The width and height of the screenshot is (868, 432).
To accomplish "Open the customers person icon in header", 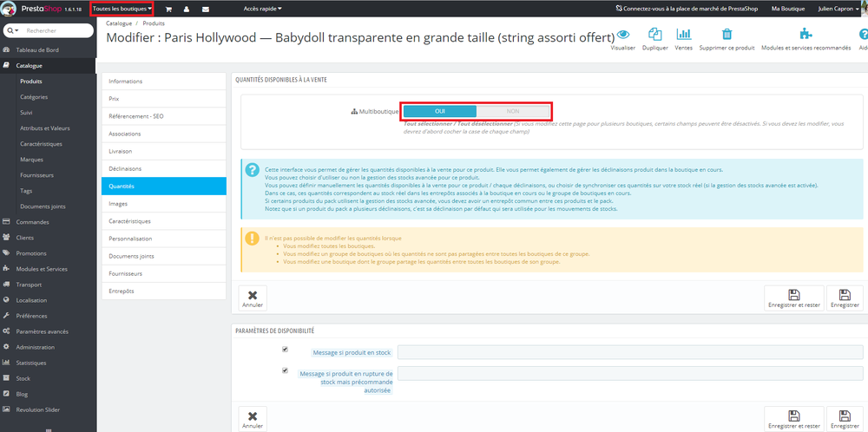I will (x=187, y=9).
